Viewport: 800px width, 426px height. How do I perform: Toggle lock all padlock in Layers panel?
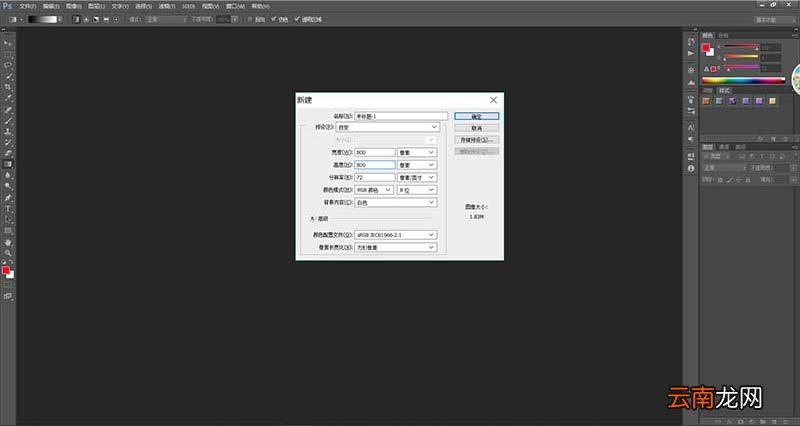click(748, 180)
